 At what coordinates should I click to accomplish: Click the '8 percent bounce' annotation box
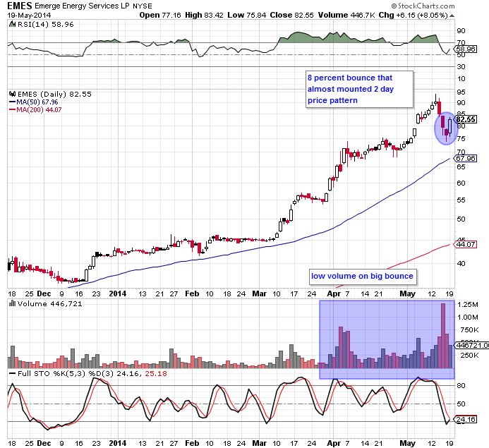pos(360,89)
